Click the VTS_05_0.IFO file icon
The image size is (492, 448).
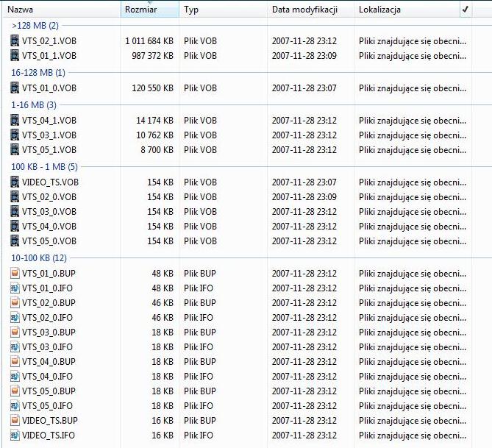coord(15,406)
